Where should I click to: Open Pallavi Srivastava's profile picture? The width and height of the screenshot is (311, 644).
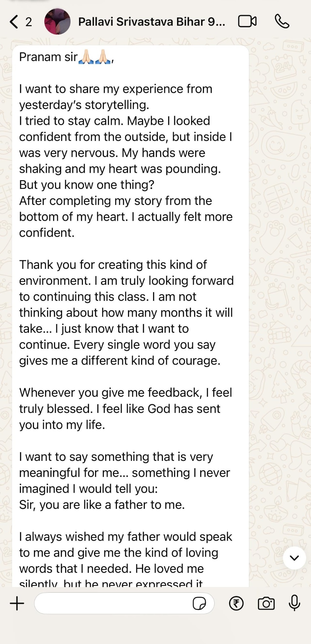pos(57,21)
